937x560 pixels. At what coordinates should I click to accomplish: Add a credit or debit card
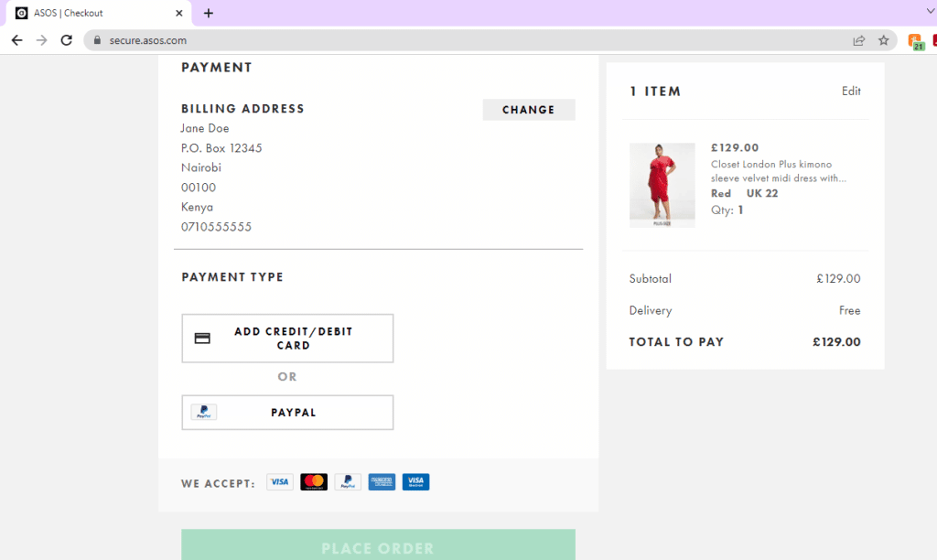(287, 339)
